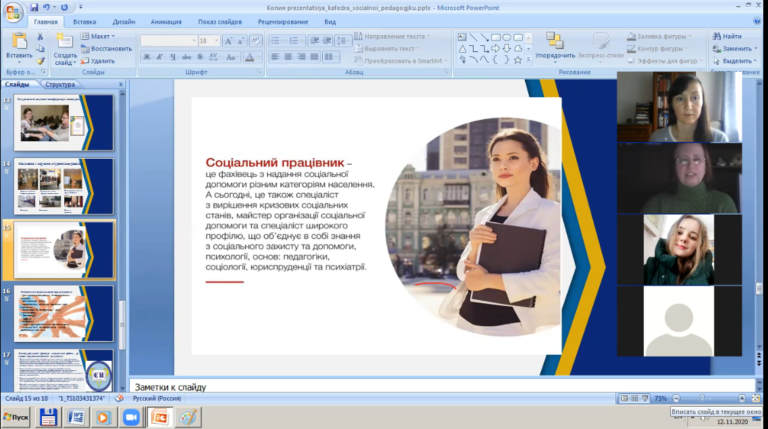The height and width of the screenshot is (429, 768).
Task: Open Zoom from the taskbar
Action: click(131, 417)
